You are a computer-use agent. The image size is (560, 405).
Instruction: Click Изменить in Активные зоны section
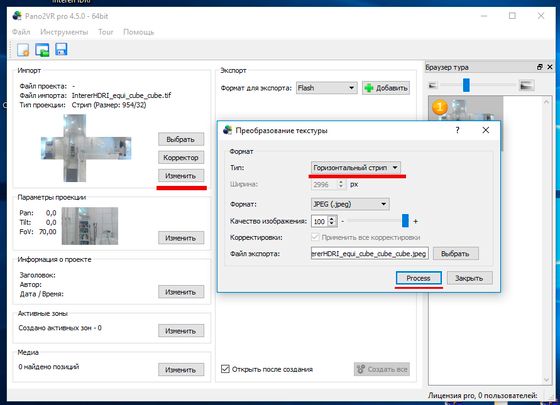pyautogui.click(x=181, y=331)
